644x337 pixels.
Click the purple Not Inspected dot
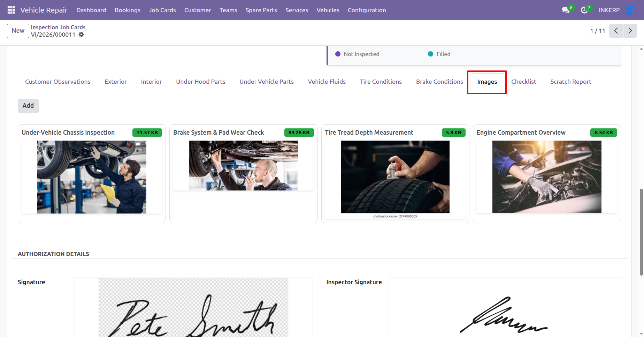pos(338,54)
